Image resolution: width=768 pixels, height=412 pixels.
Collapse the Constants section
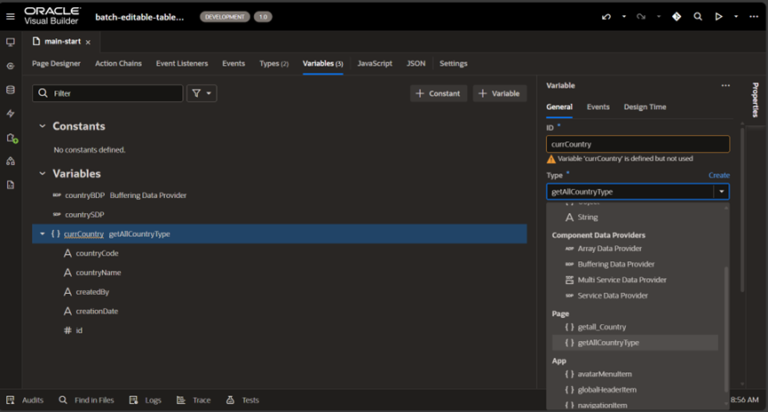tap(42, 127)
